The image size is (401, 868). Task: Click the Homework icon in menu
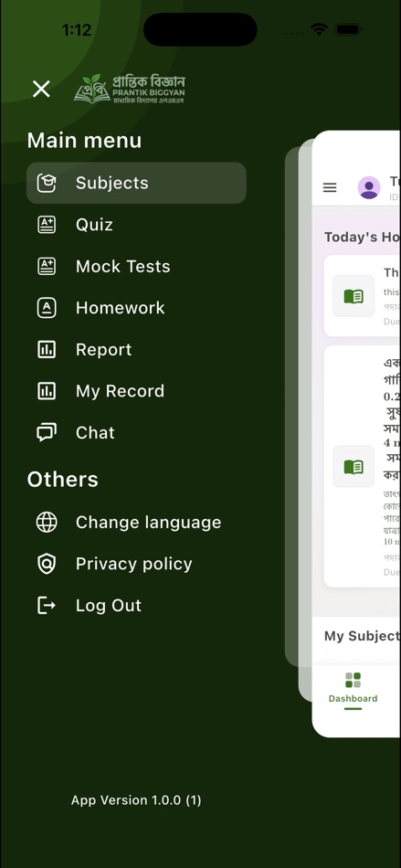[x=47, y=308]
